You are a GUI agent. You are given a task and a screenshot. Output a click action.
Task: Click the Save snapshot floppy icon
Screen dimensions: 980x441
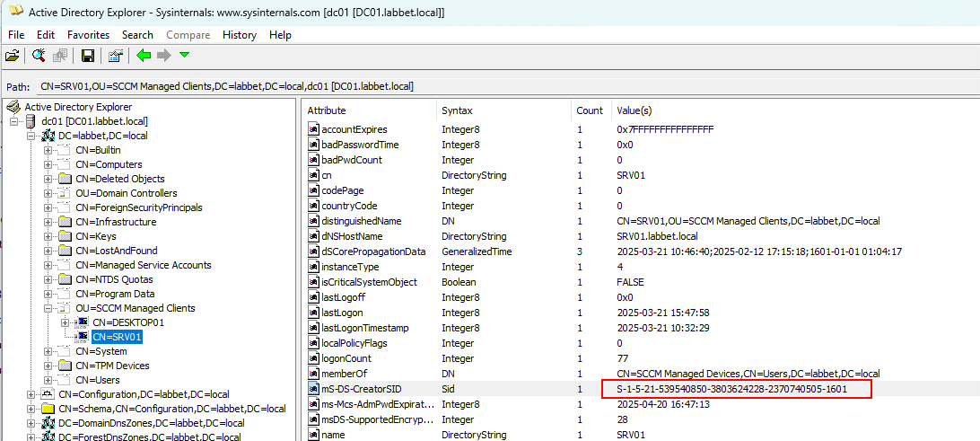[88, 56]
